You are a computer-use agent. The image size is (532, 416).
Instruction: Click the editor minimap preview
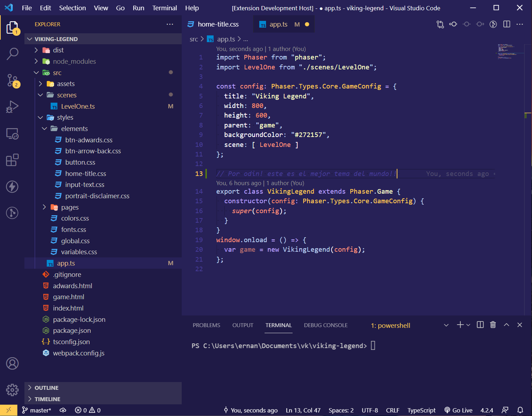[510, 52]
